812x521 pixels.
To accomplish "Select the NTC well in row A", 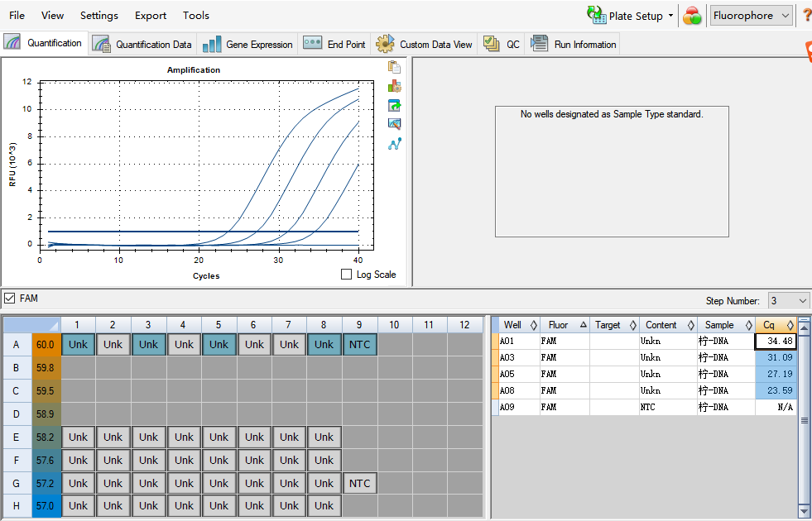I will coord(359,345).
